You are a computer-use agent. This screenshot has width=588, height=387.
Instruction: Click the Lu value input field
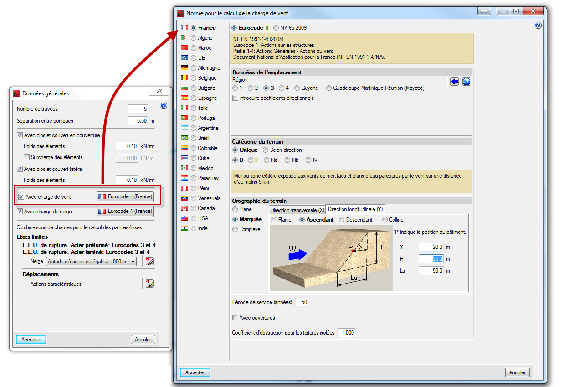click(x=431, y=271)
